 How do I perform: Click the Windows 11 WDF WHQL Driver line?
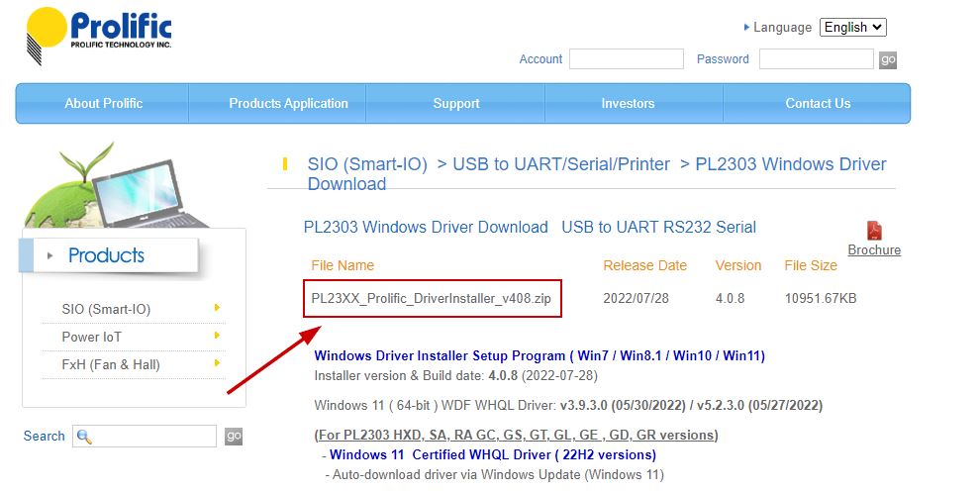tap(568, 406)
